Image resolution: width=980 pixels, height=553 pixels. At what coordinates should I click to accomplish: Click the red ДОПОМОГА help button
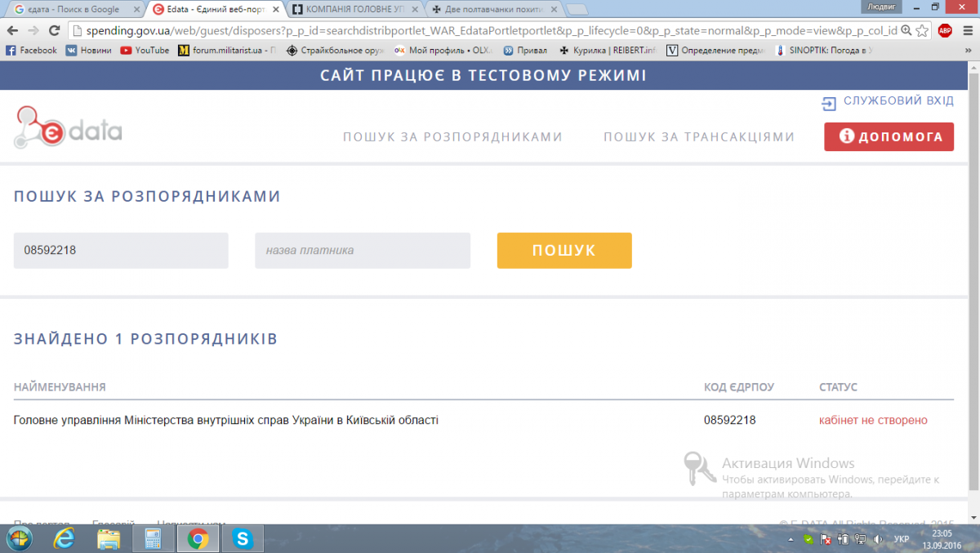coord(889,137)
